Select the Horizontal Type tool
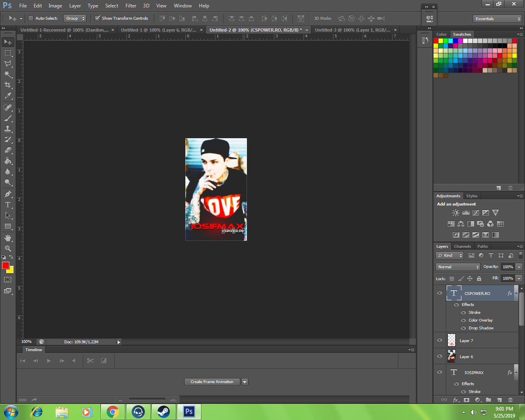 coord(8,205)
